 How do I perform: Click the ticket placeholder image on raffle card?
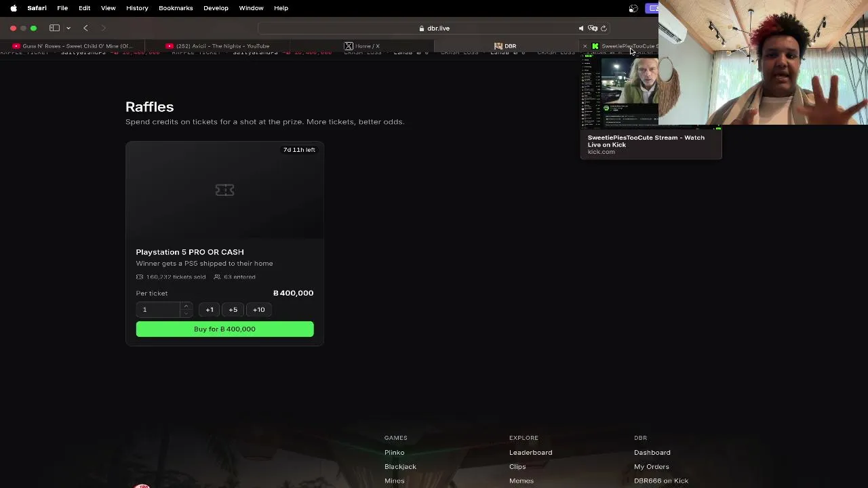pos(224,190)
